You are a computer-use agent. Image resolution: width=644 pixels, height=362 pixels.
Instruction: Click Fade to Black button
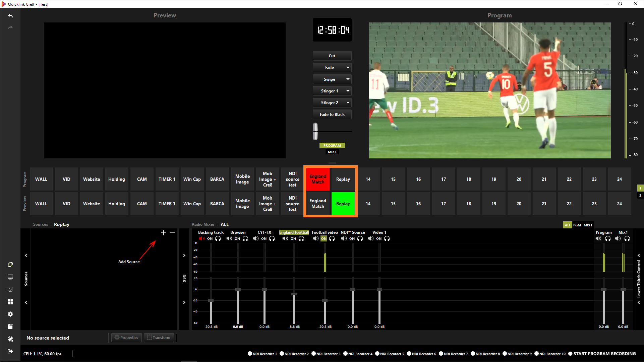(x=332, y=115)
